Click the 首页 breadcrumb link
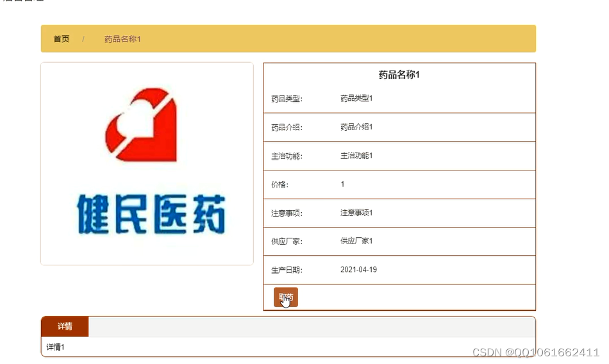The image size is (609, 364). coord(62,39)
